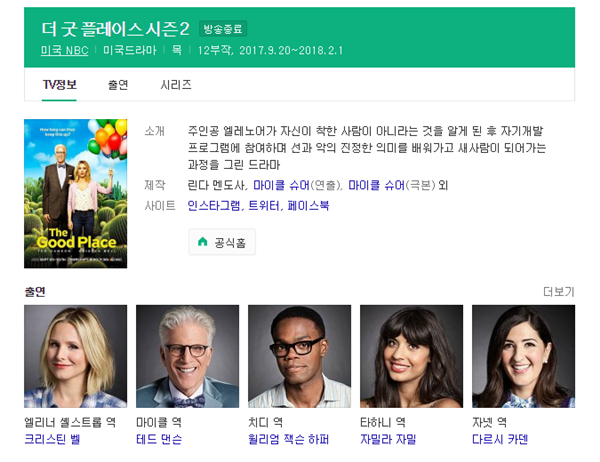This screenshot has width=600, height=462.
Task: Click role text 자넷 역
Action: tap(489, 422)
